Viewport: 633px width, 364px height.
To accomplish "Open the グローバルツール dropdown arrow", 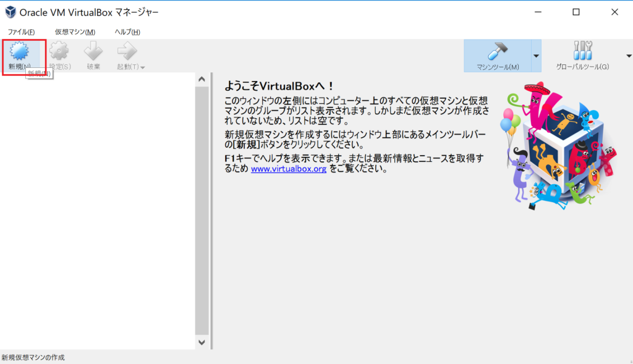I will (629, 56).
